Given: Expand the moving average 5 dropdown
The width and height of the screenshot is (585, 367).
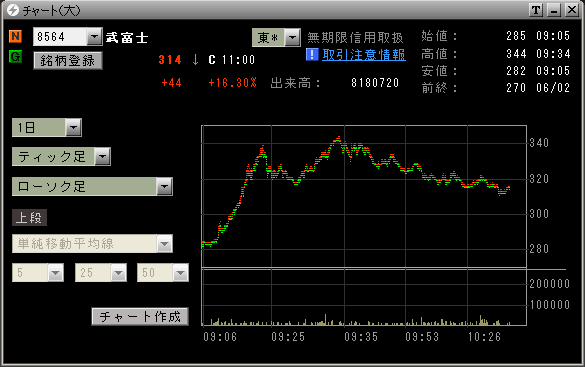Looking at the screenshot, I should [56, 273].
